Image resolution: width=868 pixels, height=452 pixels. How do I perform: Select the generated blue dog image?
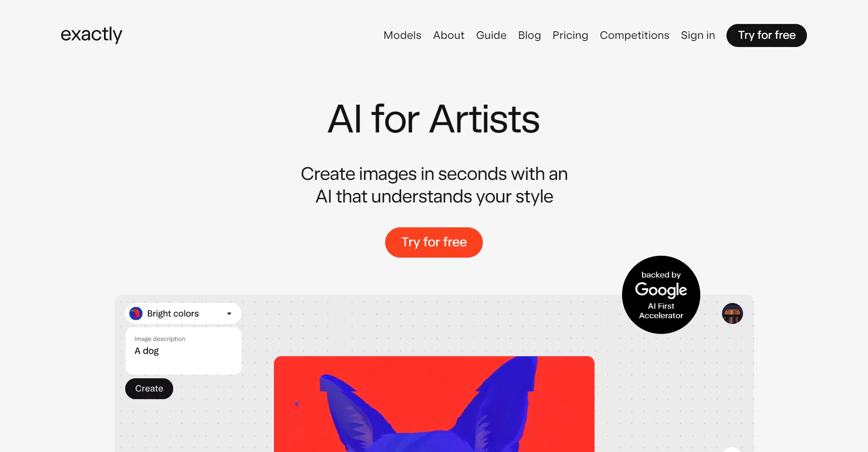coord(434,404)
